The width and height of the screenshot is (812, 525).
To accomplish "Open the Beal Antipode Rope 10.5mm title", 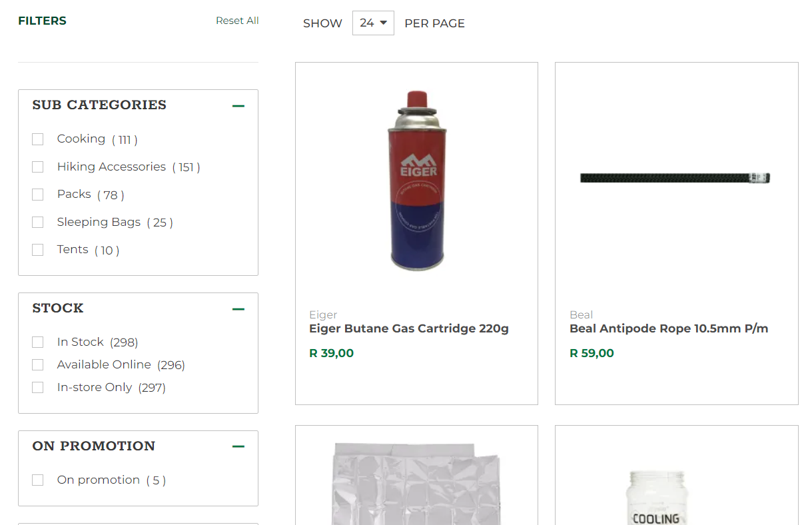I will click(668, 328).
